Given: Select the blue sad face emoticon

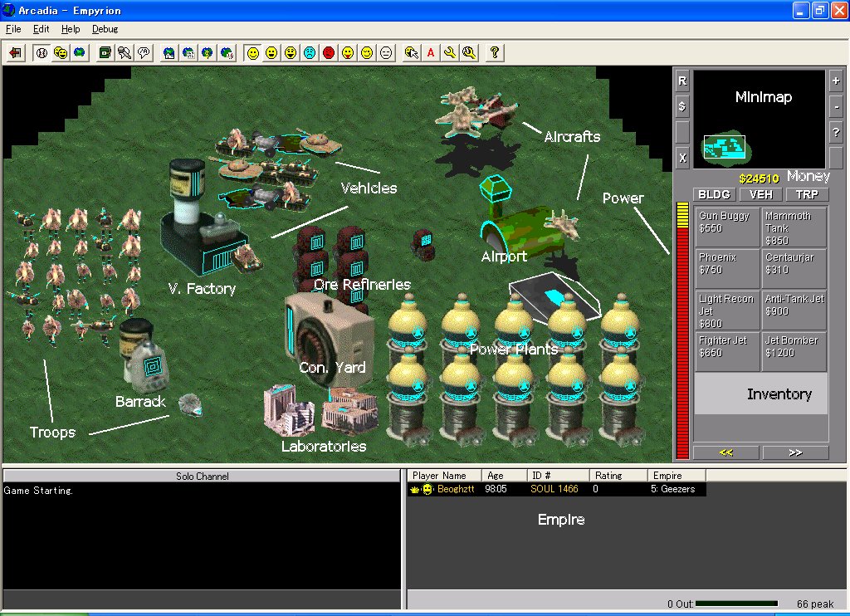Looking at the screenshot, I should click(310, 52).
